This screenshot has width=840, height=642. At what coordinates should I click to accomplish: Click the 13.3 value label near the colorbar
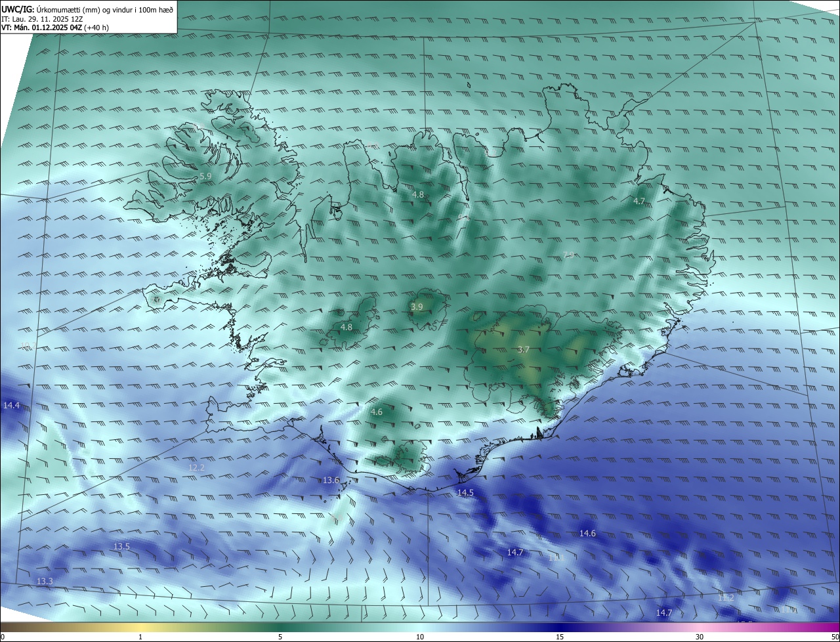point(45,582)
